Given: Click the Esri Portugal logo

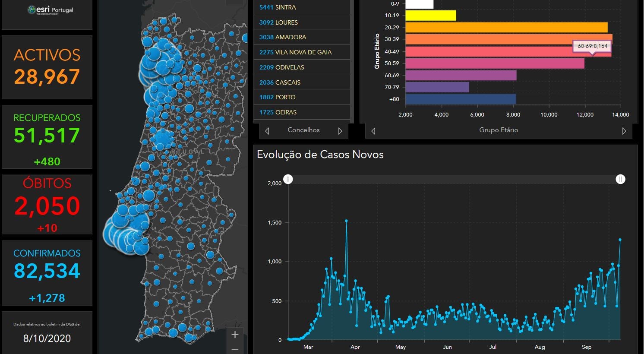Looking at the screenshot, I should tap(50, 10).
